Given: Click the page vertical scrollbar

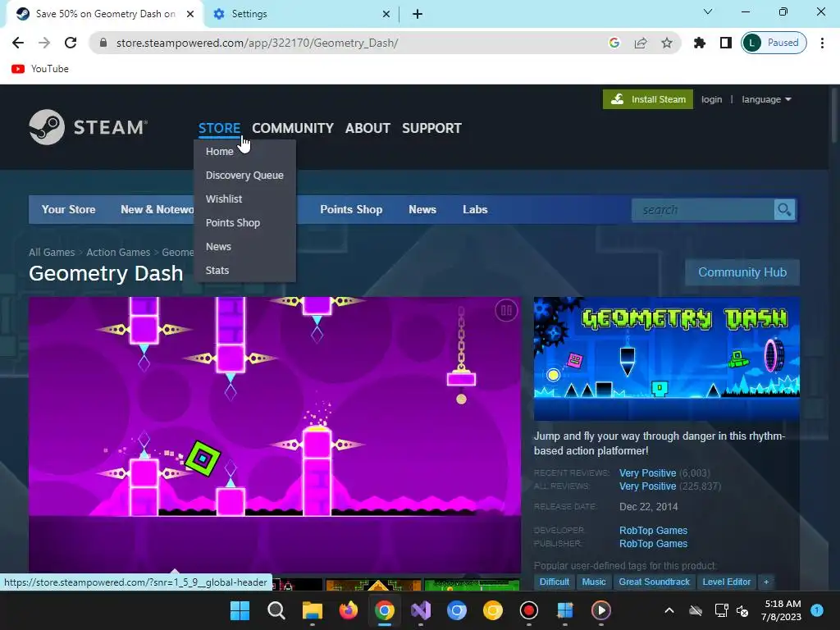Looking at the screenshot, I should (834, 114).
